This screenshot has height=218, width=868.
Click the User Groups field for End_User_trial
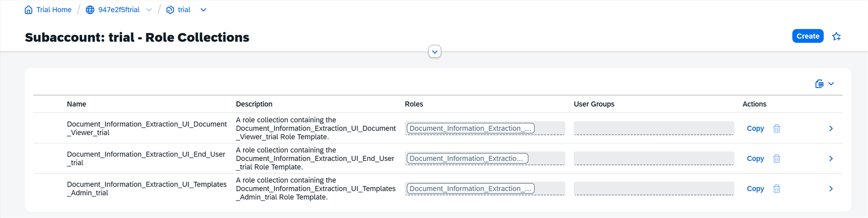(654, 159)
